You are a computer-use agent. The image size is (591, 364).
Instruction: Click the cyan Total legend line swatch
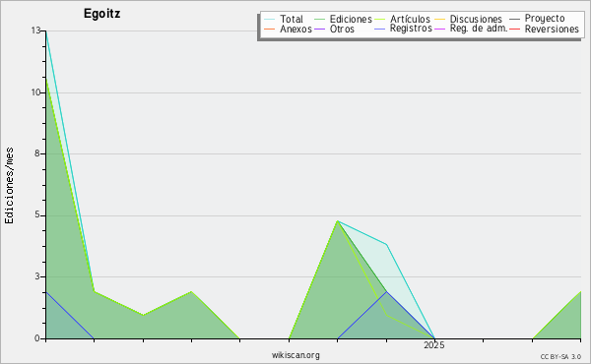(270, 19)
